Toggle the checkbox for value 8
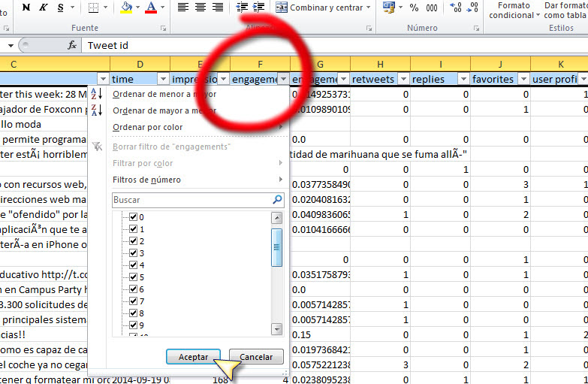This screenshot has height=384, width=588. 133,313
